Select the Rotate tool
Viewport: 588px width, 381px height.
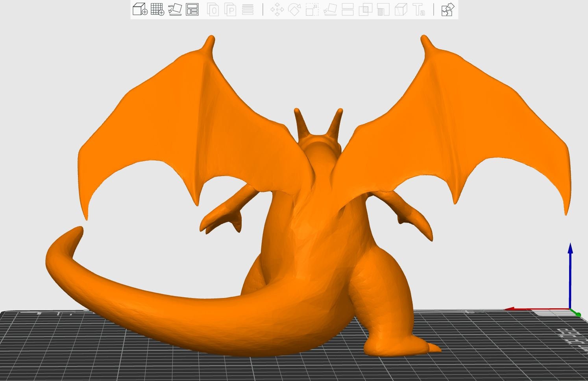coord(294,10)
